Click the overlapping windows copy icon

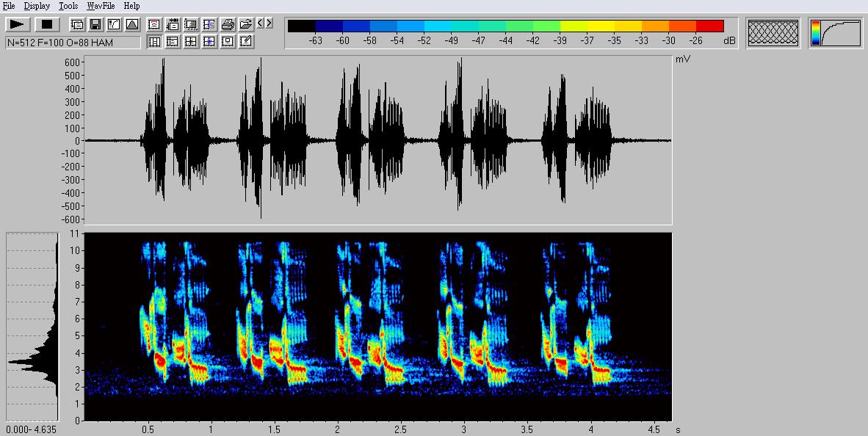tap(77, 25)
